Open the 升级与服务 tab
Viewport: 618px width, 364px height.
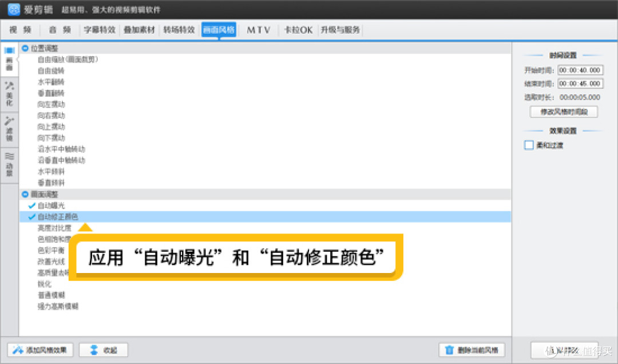coord(340,30)
